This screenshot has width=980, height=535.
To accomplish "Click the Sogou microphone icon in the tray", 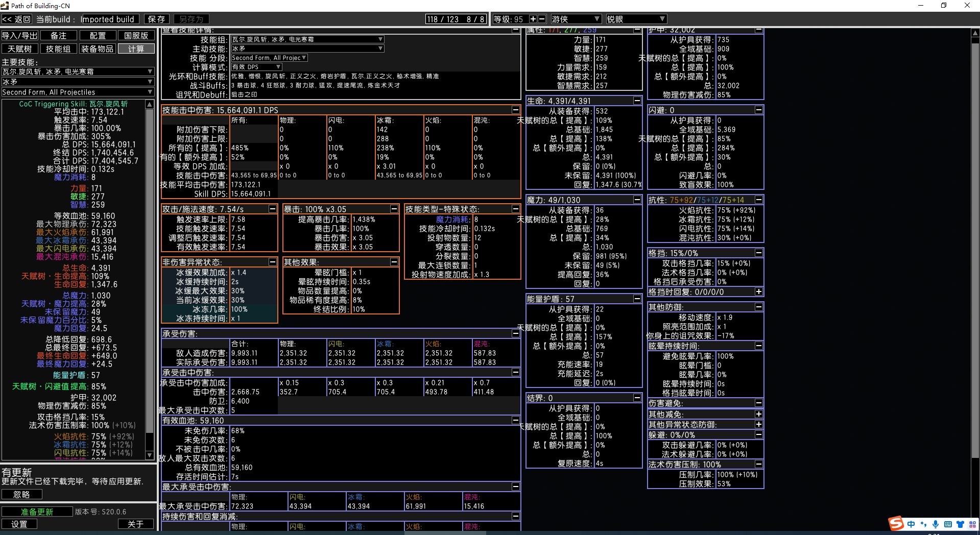I will pyautogui.click(x=936, y=524).
